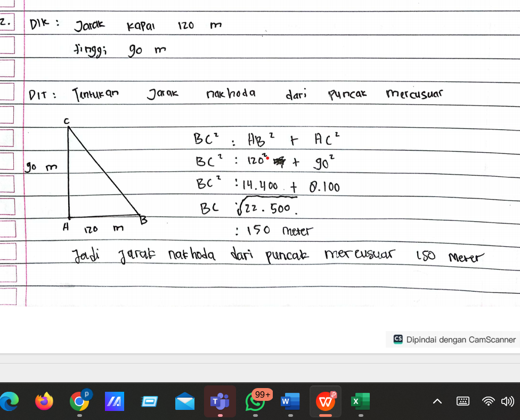Click the blue window icon beside Mail
The width and height of the screenshot is (520, 420).
tap(149, 401)
